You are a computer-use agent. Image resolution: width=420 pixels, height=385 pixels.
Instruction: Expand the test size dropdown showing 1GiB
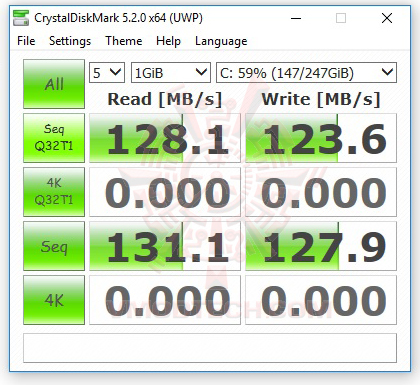point(171,72)
